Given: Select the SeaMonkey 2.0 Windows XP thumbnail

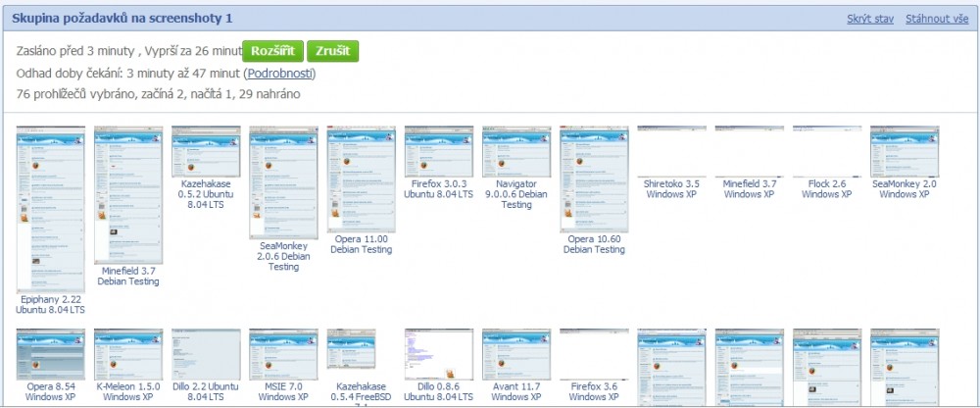Looking at the screenshot, I should [904, 150].
